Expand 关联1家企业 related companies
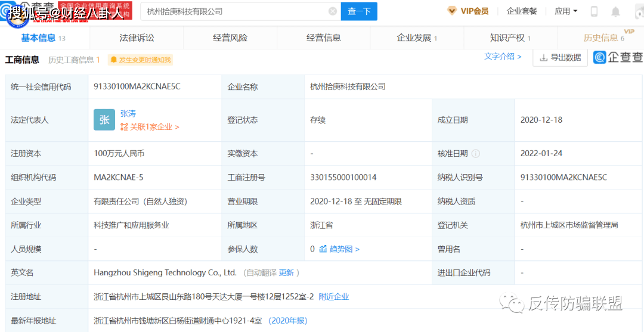The image size is (644, 332). [150, 127]
